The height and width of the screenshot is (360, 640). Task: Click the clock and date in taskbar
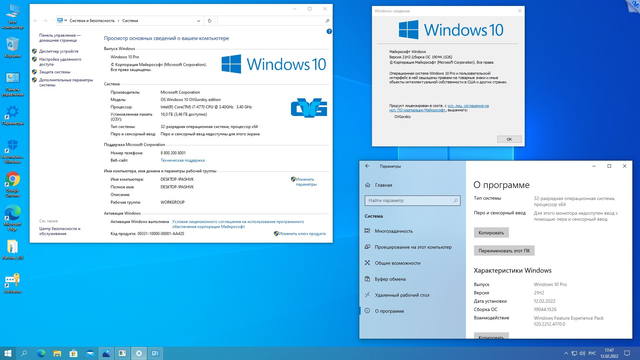[610, 353]
